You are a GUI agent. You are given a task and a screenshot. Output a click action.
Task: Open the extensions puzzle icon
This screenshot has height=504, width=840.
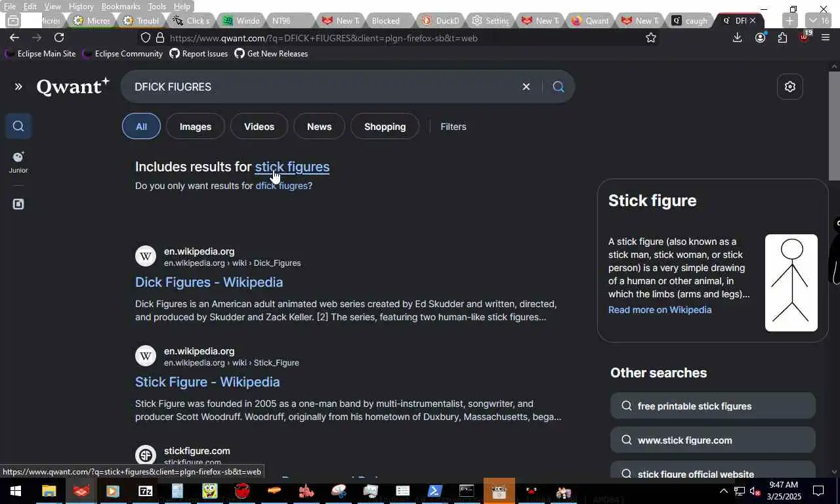coord(782,38)
